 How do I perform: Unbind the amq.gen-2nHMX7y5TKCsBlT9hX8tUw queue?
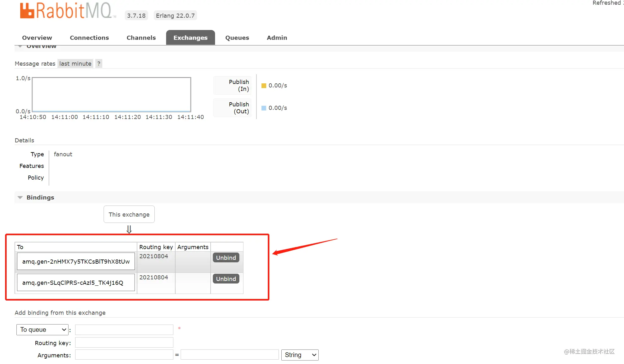click(226, 258)
